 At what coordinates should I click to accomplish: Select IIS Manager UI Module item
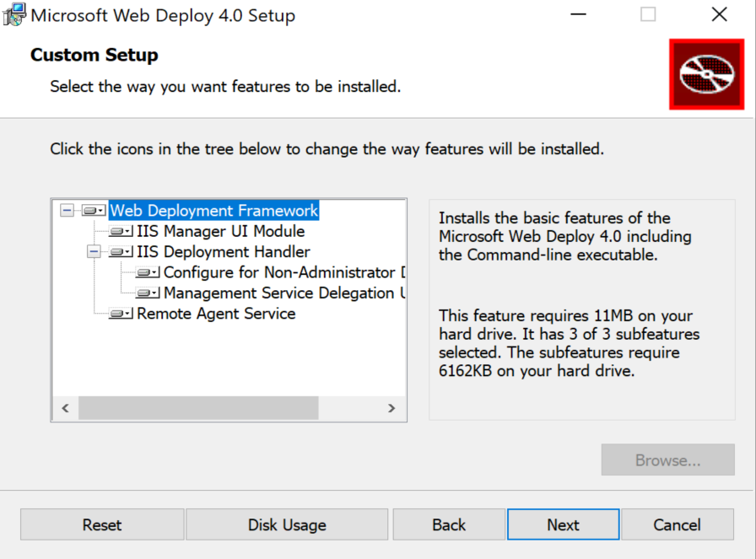click(x=220, y=231)
